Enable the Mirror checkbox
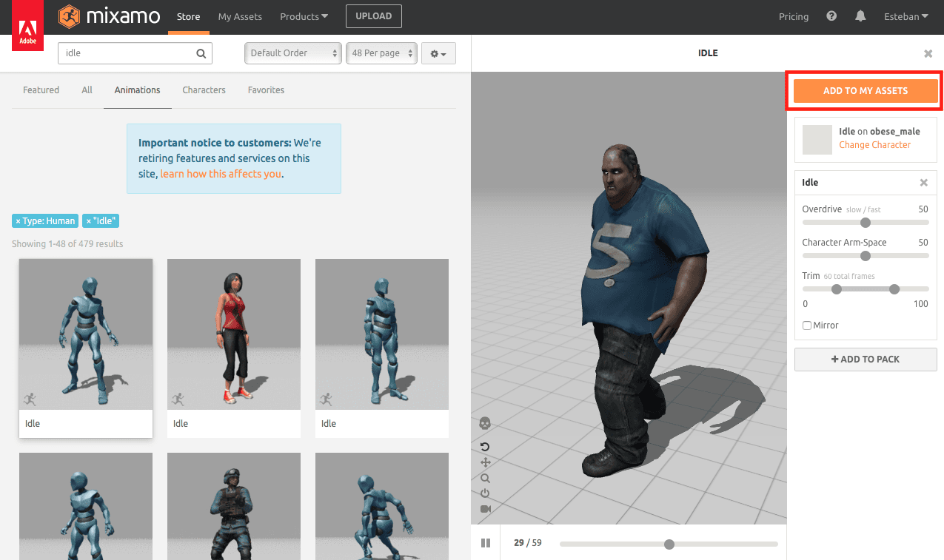Viewport: 944px width, 560px height. (x=806, y=325)
